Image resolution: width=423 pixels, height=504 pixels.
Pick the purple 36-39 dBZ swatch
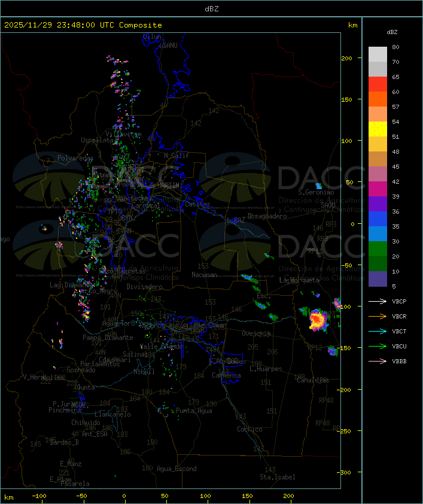click(x=378, y=204)
